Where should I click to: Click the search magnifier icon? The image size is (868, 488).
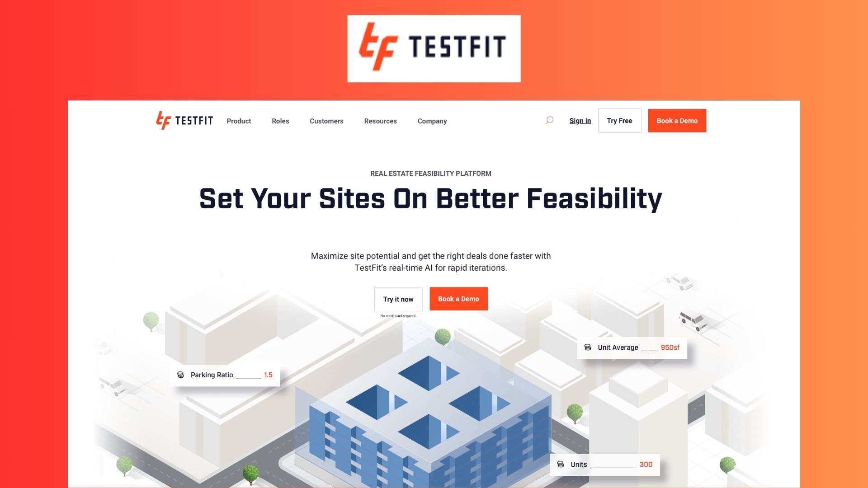click(549, 120)
